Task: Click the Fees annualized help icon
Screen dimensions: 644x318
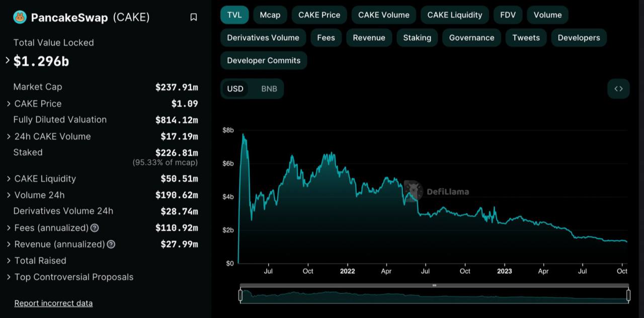Action: click(95, 228)
